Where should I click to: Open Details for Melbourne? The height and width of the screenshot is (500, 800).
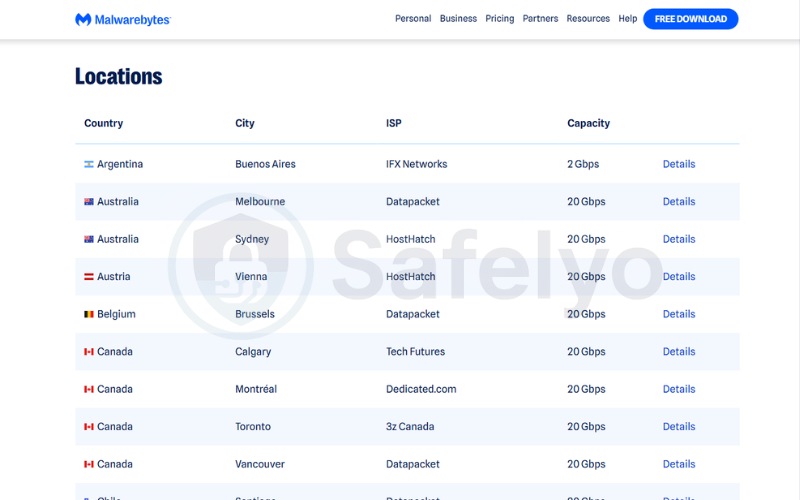[679, 202]
